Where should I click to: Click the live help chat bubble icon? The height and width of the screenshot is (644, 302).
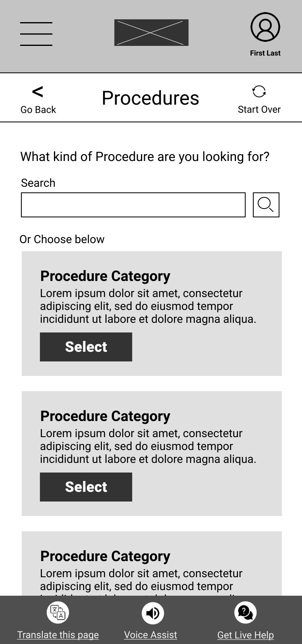(245, 613)
